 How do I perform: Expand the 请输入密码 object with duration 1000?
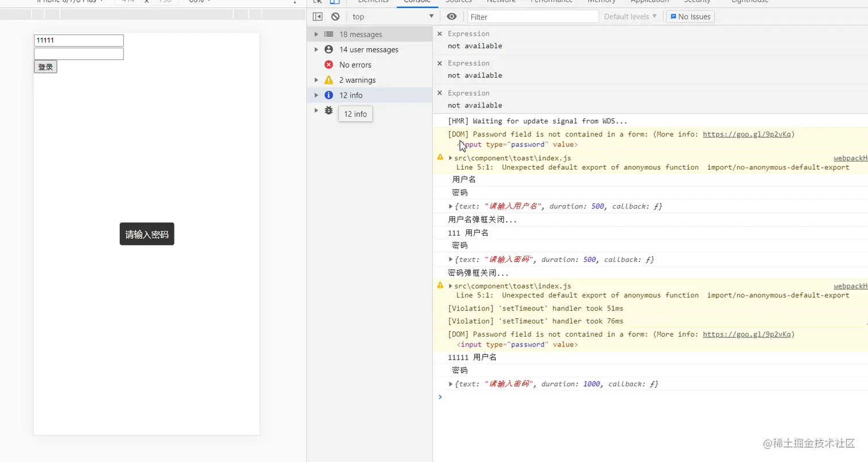(451, 384)
